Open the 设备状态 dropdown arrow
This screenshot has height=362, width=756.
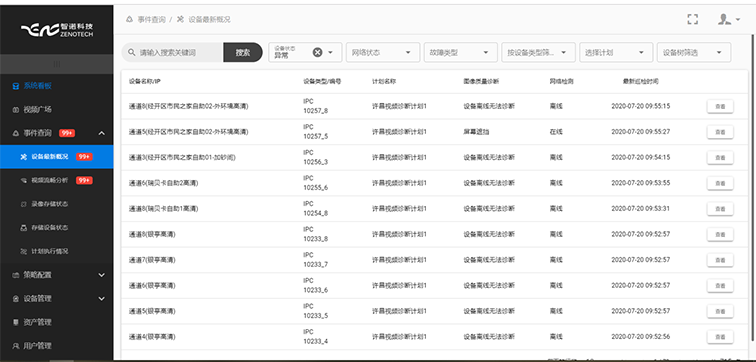(331, 52)
